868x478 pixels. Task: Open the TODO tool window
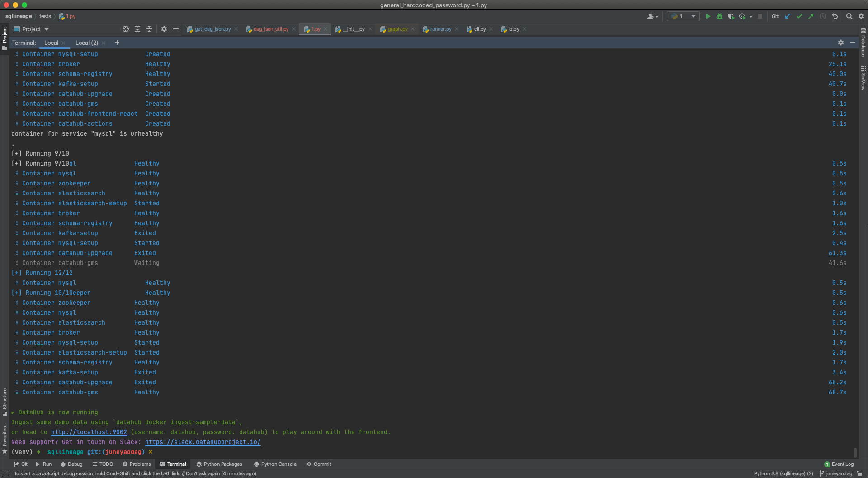(x=103, y=464)
